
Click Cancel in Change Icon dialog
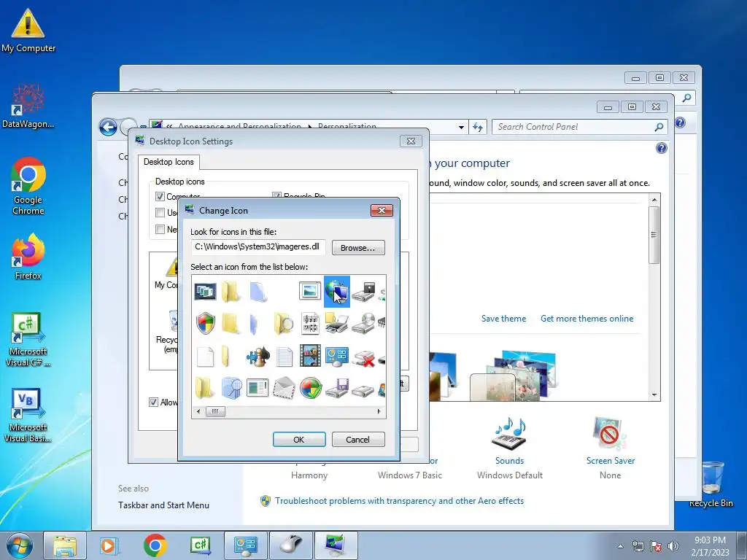click(x=357, y=440)
